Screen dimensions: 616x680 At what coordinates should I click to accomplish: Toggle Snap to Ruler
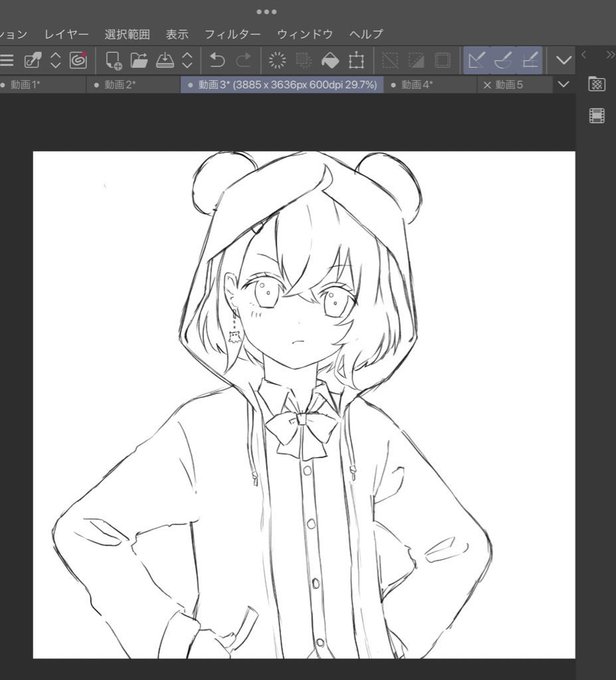point(477,60)
